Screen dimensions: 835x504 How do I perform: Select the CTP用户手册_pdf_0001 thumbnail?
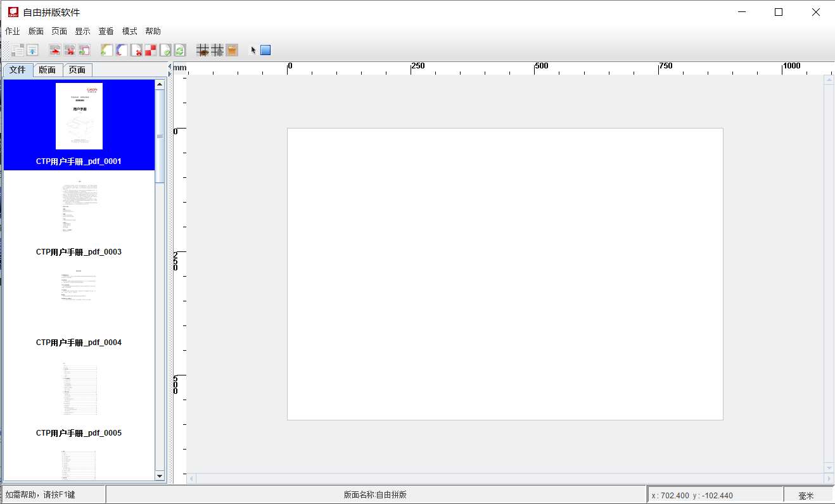click(79, 117)
